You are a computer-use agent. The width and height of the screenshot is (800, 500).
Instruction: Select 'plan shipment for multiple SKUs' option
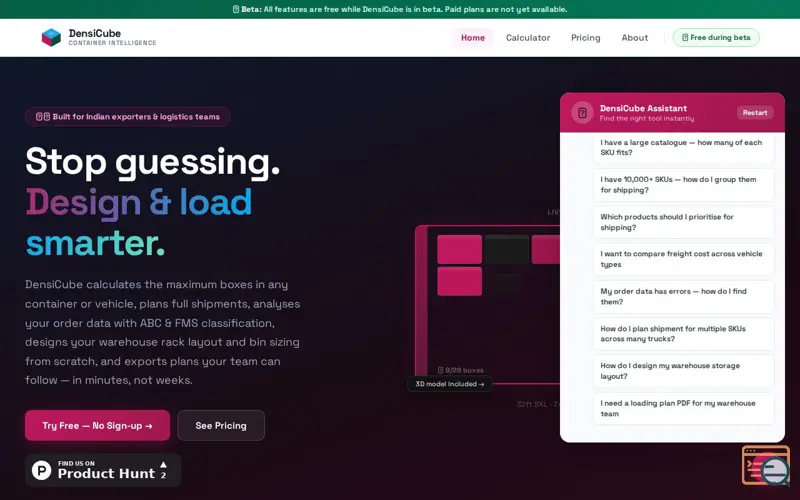[x=683, y=334]
